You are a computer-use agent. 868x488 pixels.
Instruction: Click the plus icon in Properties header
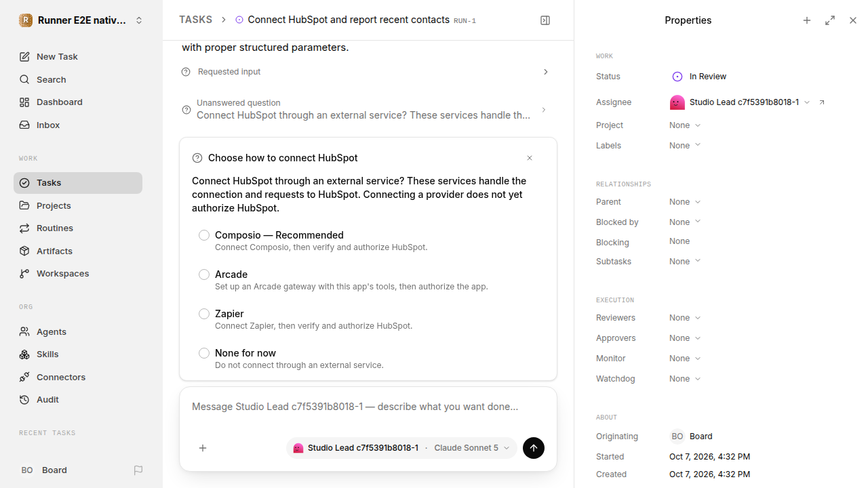[807, 20]
